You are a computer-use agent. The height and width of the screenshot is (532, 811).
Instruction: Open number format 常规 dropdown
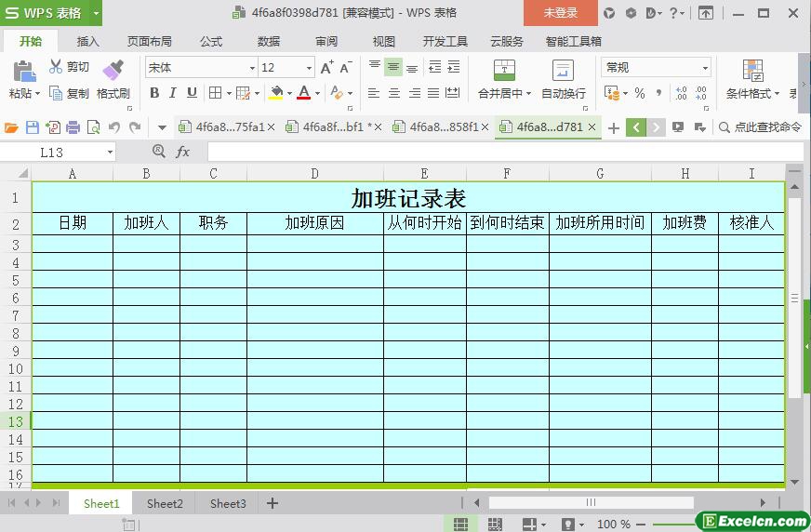[x=705, y=68]
